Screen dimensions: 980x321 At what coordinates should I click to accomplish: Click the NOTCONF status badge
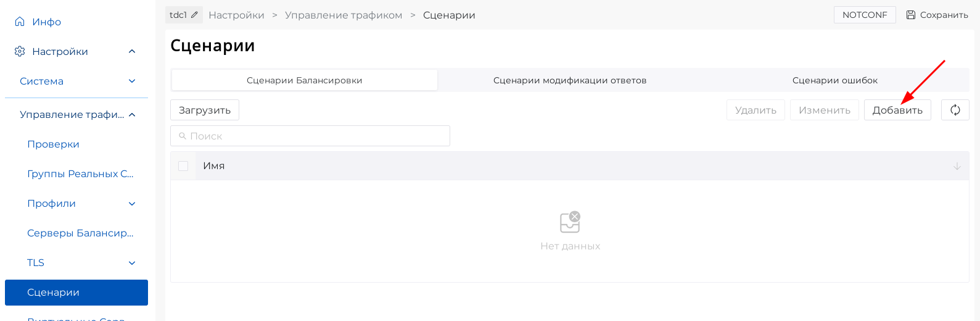pos(864,15)
